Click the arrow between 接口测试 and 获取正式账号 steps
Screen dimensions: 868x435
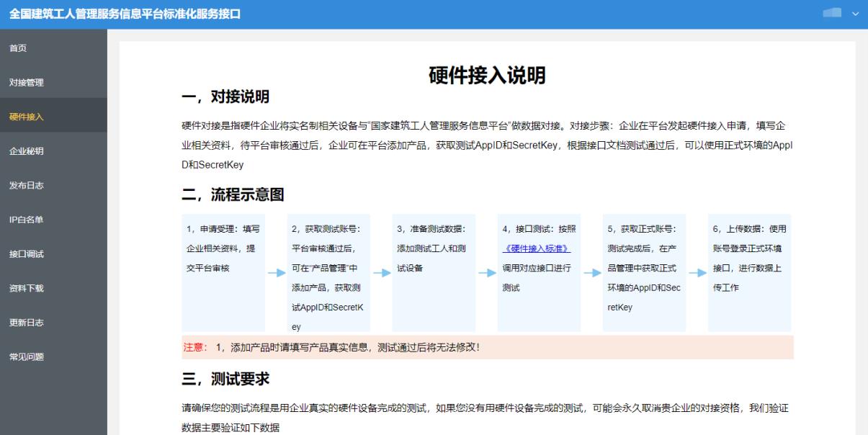click(x=592, y=273)
